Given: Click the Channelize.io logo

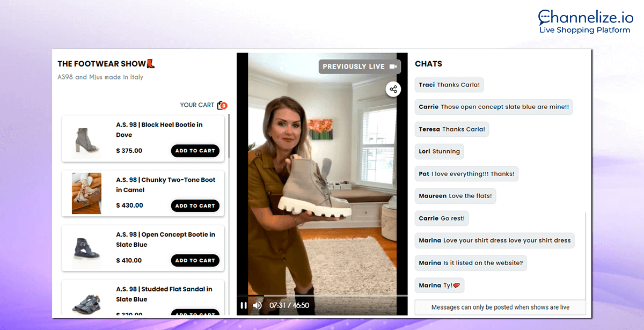Looking at the screenshot, I should point(584,21).
